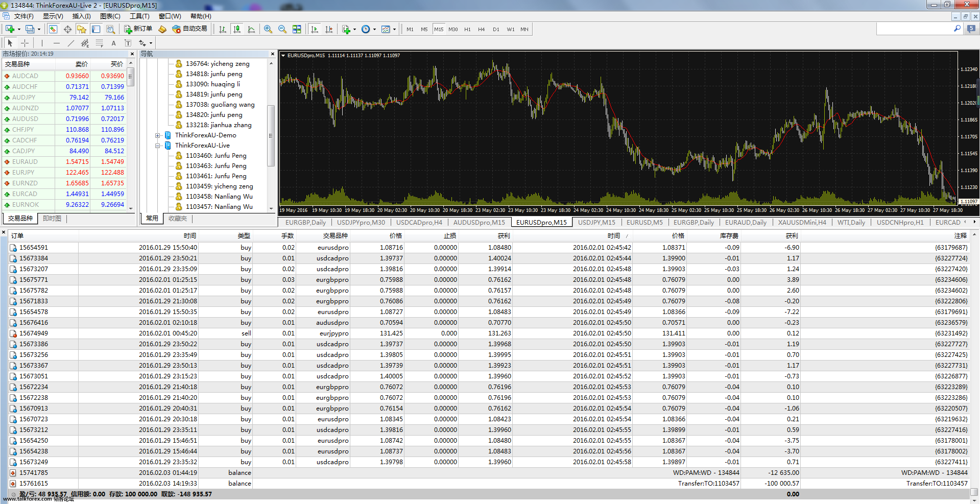This screenshot has height=504, width=980.
Task: Click the Periodicity clock icon
Action: point(366,29)
